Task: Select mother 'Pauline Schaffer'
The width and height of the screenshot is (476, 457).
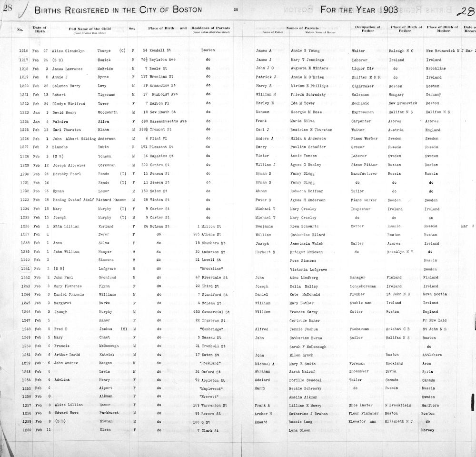Action: pyautogui.click(x=308, y=147)
